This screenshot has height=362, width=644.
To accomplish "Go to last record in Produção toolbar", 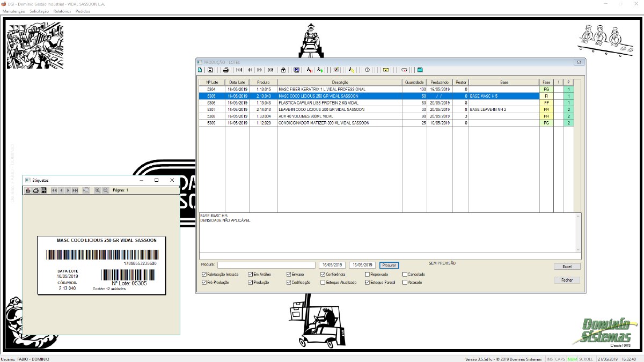I will (270, 70).
